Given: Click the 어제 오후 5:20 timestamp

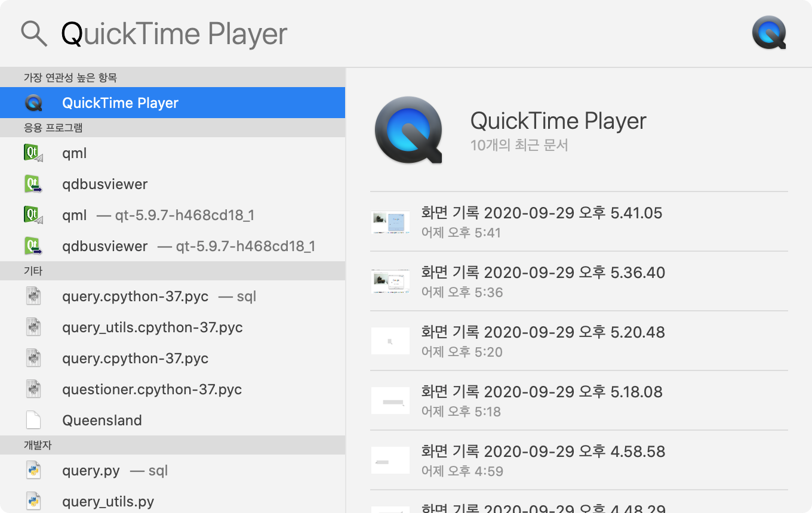Looking at the screenshot, I should pyautogui.click(x=462, y=352).
